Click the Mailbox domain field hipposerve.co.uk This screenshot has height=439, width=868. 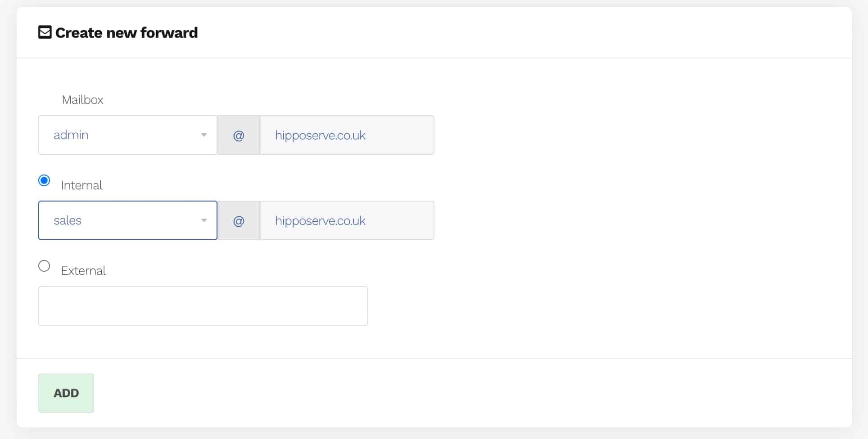[x=347, y=135]
